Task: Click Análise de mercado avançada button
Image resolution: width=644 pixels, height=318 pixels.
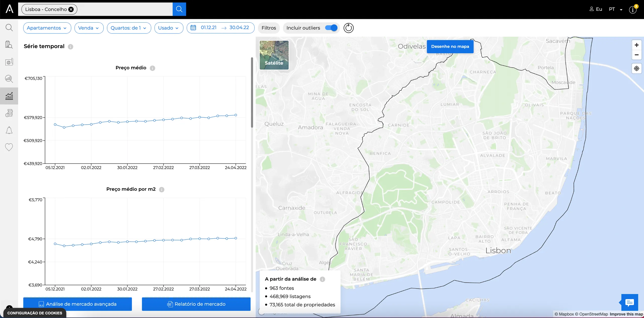Action: [77, 304]
